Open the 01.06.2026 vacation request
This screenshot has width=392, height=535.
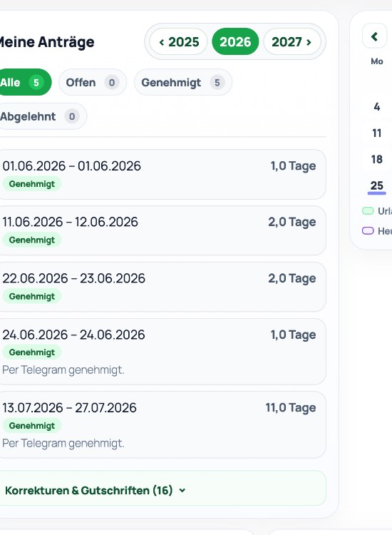pyautogui.click(x=162, y=174)
